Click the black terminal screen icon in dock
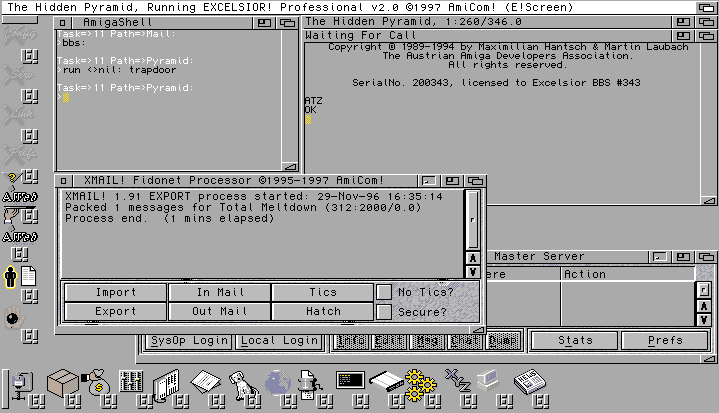The height and width of the screenshot is (413, 719). (x=349, y=381)
